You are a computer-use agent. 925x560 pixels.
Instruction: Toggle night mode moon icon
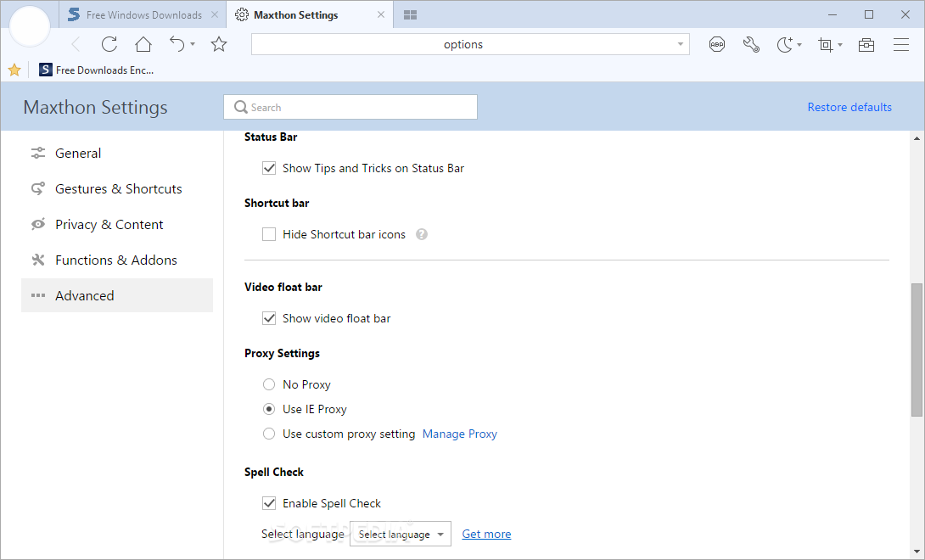tap(785, 44)
